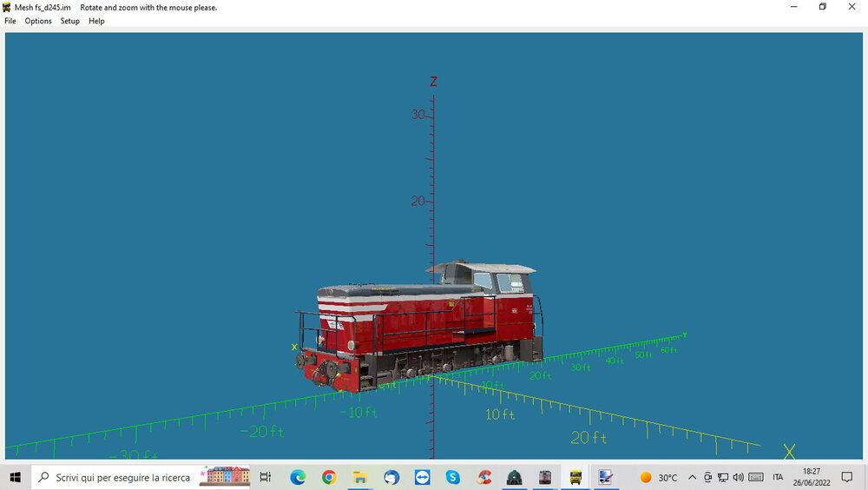Open TeamViewer from the taskbar

pos(423,477)
